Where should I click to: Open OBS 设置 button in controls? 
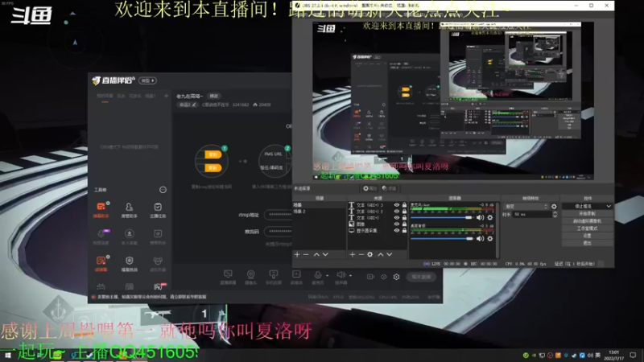point(588,236)
